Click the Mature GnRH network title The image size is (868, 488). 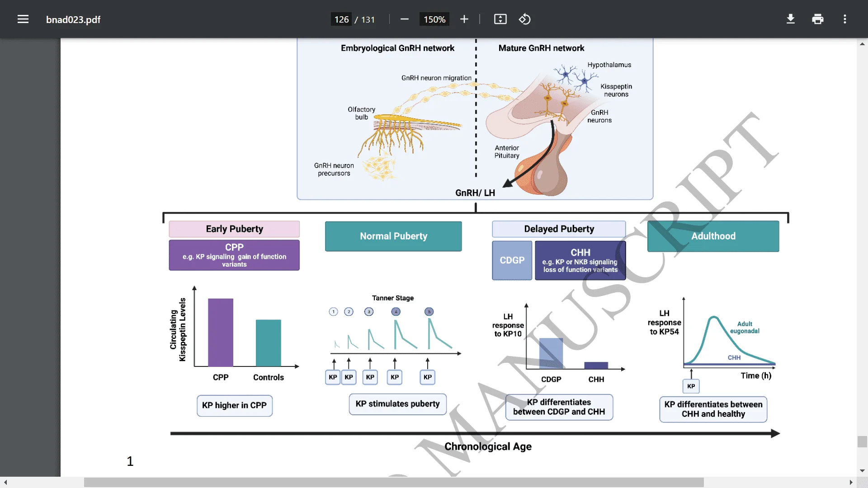[541, 48]
